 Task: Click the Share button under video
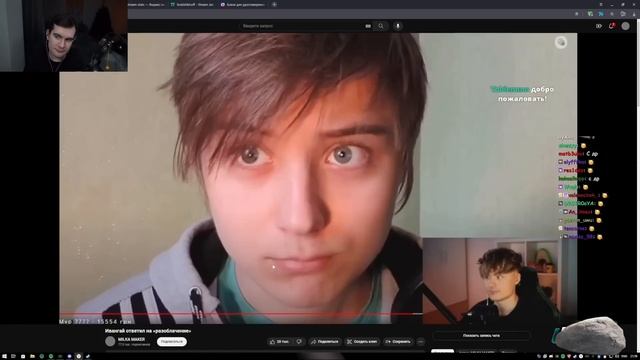point(324,342)
